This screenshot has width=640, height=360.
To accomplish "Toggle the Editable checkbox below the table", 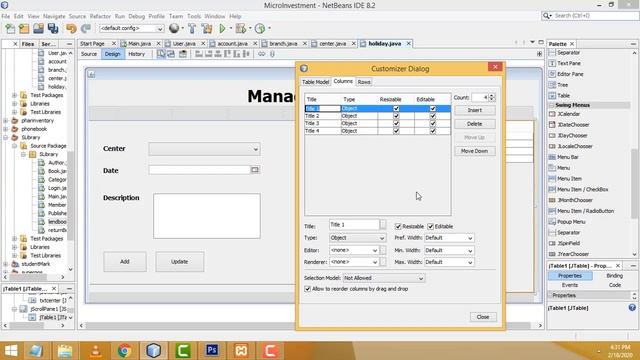I will click(x=431, y=227).
